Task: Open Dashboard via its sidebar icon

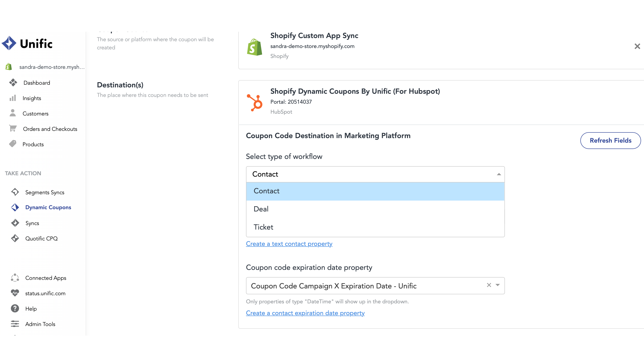Action: point(13,83)
